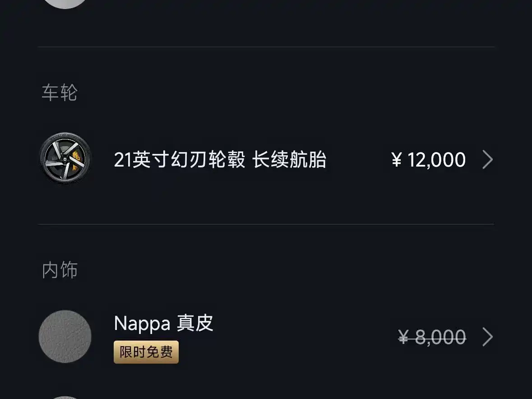Click the 21英寸幻刃轮毂 text
This screenshot has width=532, height=399.
pos(180,160)
